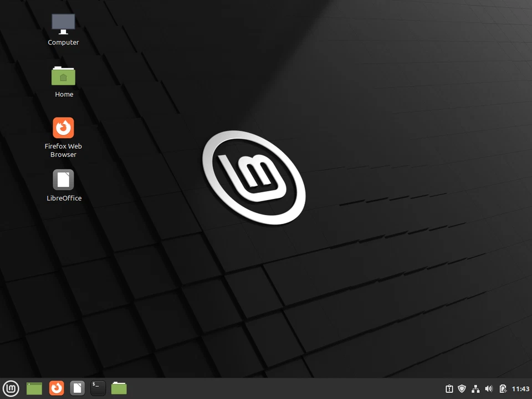This screenshot has height=399, width=532.
Task: Launch Firefox from the taskbar
Action: pyautogui.click(x=56, y=388)
